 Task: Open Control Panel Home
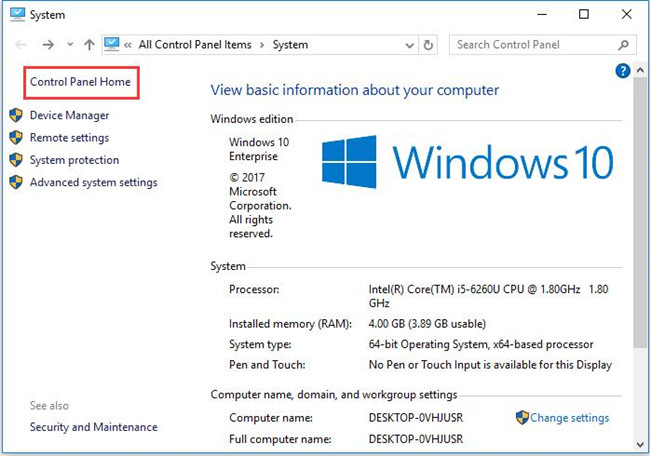pyautogui.click(x=80, y=82)
